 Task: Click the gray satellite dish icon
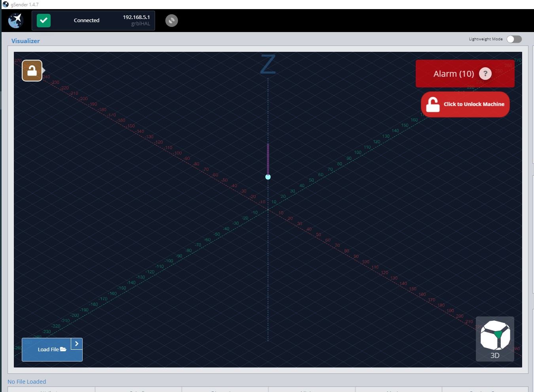[171, 21]
